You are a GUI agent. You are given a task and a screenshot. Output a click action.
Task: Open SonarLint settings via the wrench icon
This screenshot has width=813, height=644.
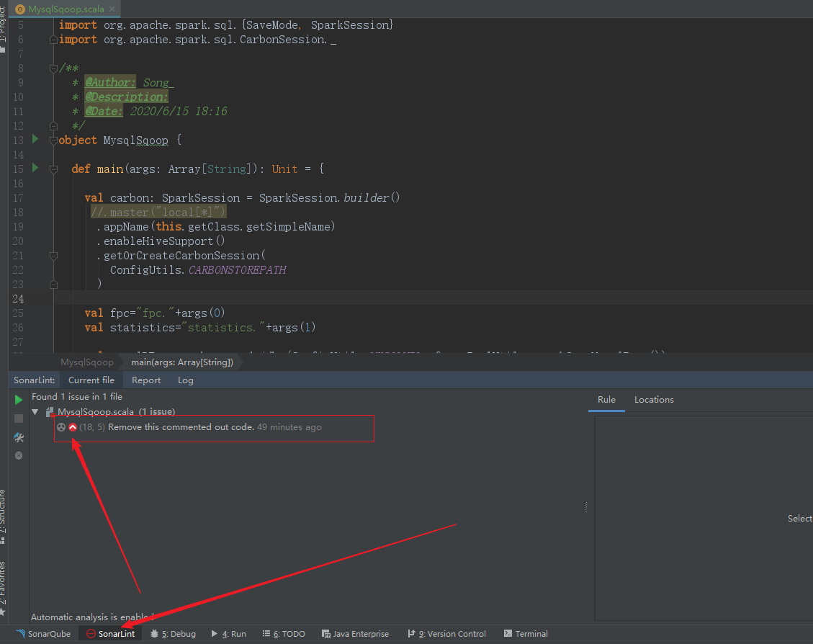click(18, 437)
